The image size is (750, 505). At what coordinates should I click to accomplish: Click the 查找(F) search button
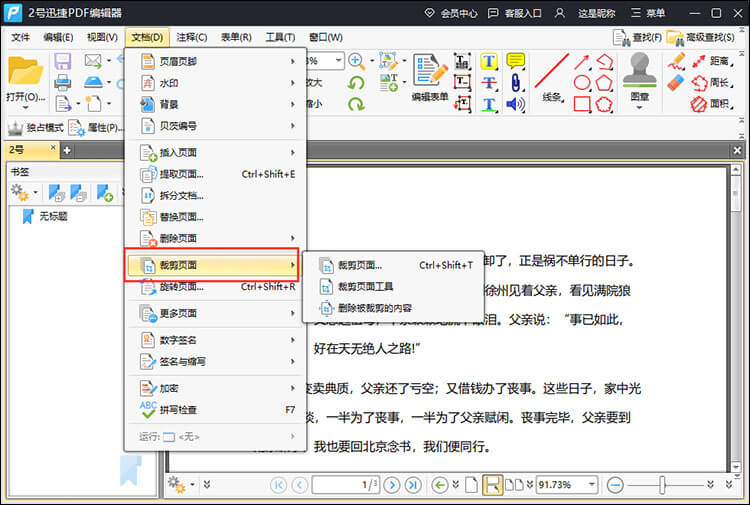[x=637, y=37]
